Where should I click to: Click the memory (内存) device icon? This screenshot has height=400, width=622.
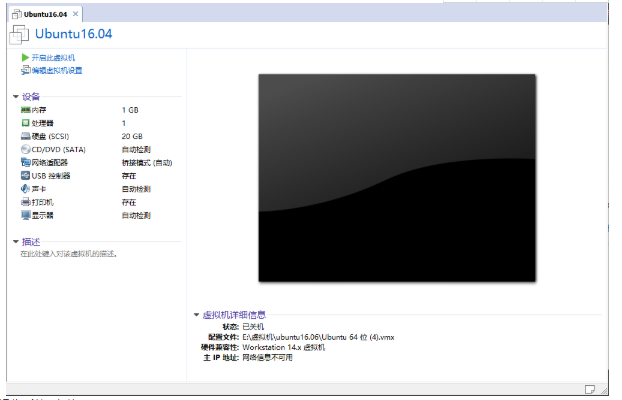(25, 110)
